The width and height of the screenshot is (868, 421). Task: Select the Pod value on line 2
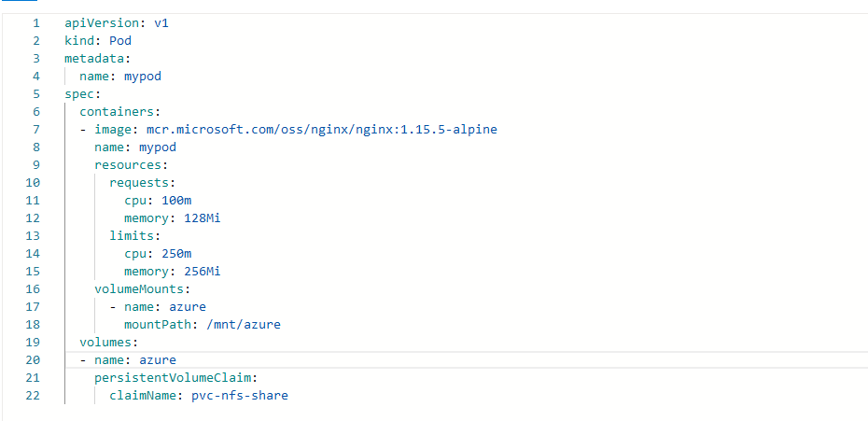pyautogui.click(x=120, y=41)
